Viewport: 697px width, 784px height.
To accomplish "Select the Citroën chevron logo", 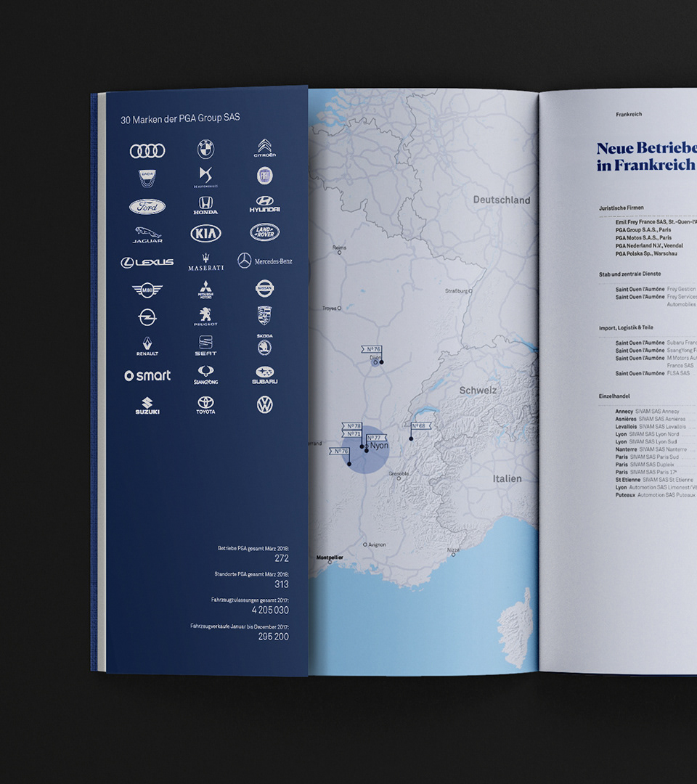I will click(264, 148).
